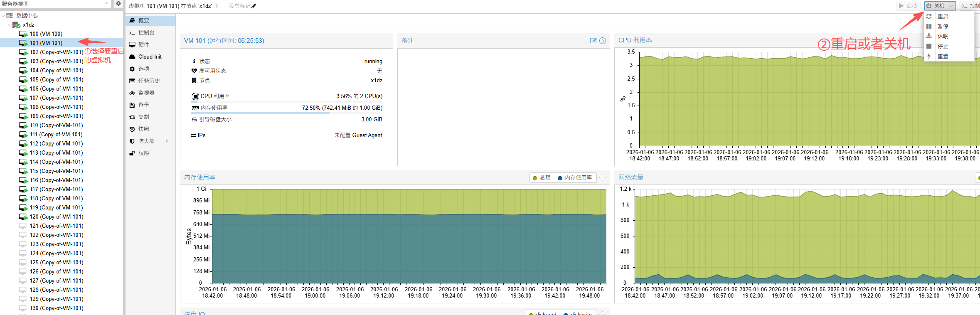Open the 监视器 monitor page

point(146,93)
